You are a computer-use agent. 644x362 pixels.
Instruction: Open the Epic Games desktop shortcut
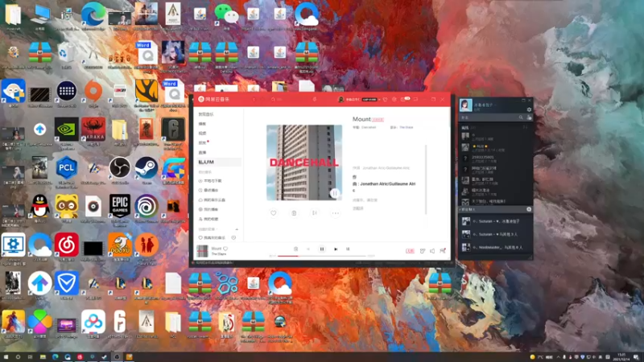(119, 208)
